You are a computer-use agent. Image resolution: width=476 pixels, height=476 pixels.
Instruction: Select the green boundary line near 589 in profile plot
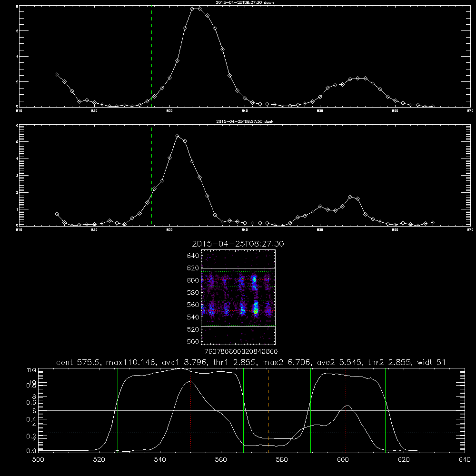point(310,410)
